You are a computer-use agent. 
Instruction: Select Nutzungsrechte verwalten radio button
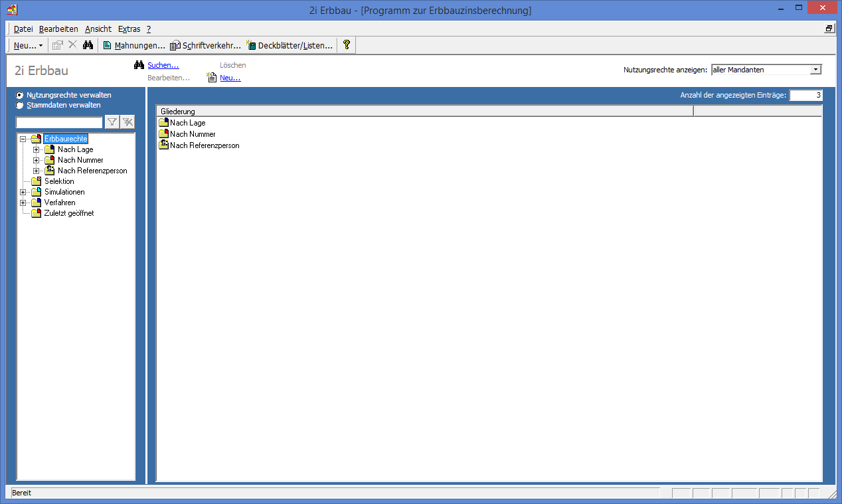coord(20,95)
